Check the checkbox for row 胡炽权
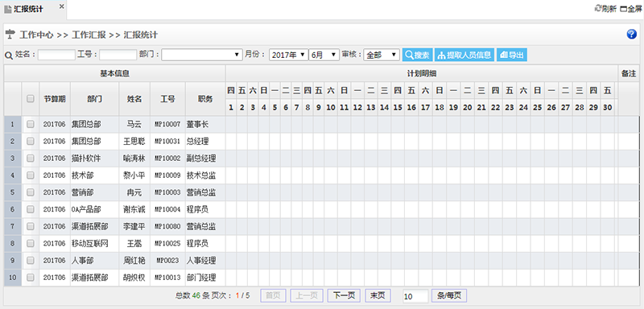This screenshot has width=644, height=309. (x=31, y=278)
